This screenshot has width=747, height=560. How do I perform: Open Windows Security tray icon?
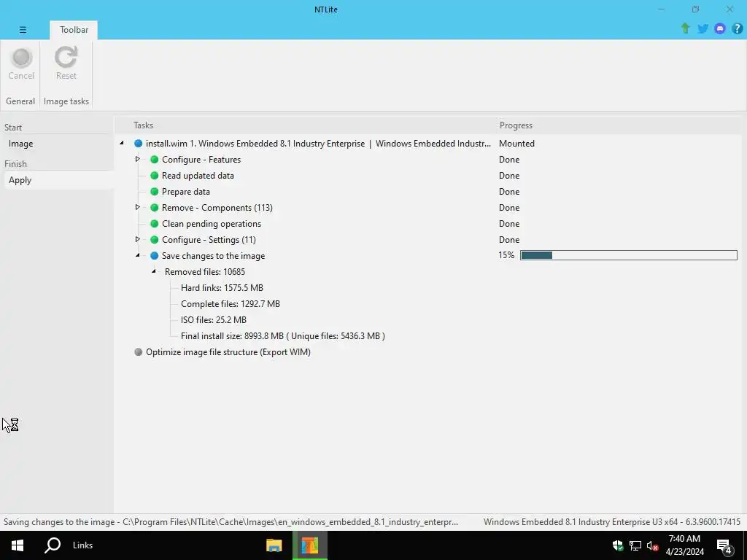coord(618,545)
